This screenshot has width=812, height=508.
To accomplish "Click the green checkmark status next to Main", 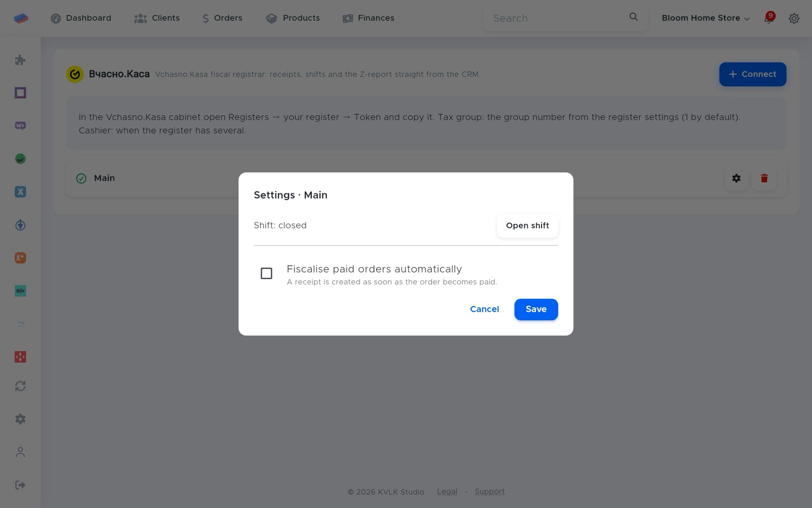I will (x=81, y=178).
